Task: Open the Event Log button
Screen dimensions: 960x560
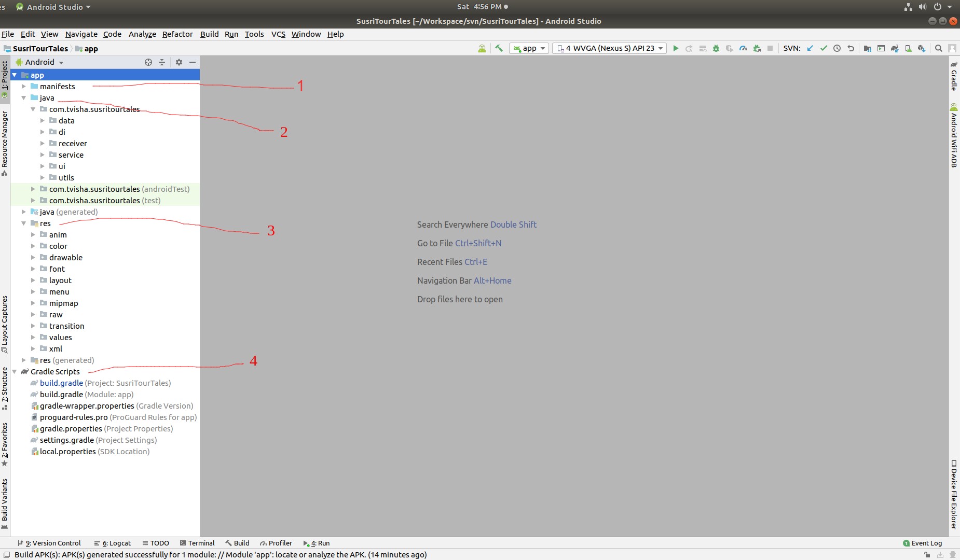Action: point(922,543)
